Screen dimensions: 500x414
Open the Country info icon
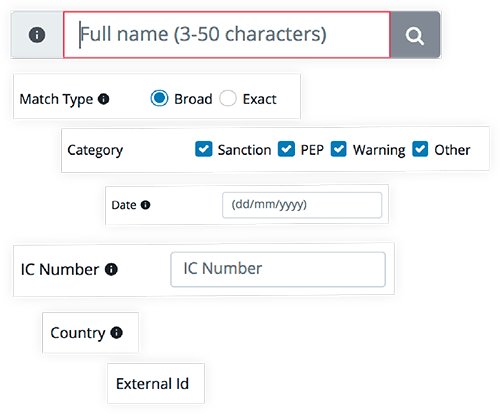click(x=116, y=332)
